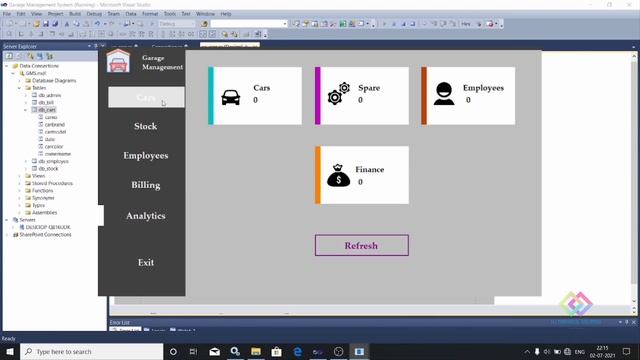The image size is (640, 360).
Task: Click the highlighted Cars sidebar button
Action: [146, 98]
